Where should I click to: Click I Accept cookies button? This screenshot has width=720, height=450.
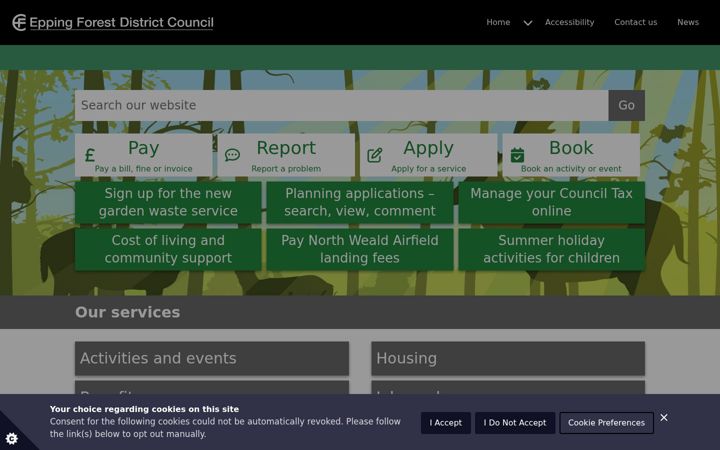point(445,423)
